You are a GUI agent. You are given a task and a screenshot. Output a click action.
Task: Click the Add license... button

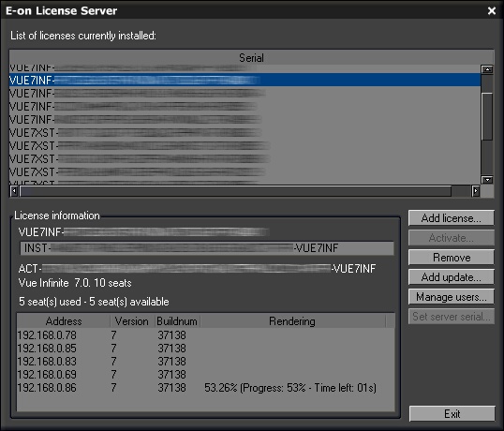pos(451,218)
